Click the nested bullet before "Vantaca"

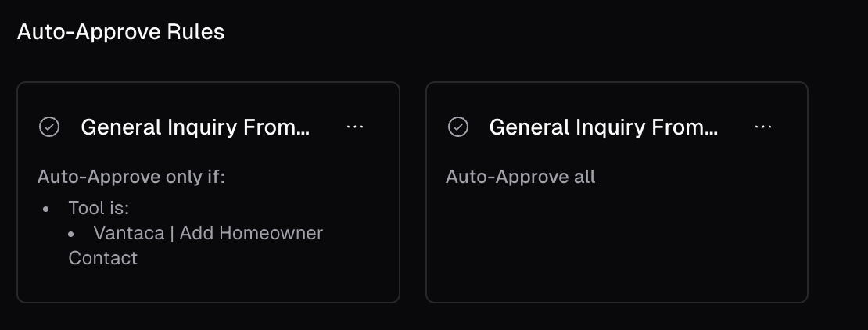click(72, 234)
